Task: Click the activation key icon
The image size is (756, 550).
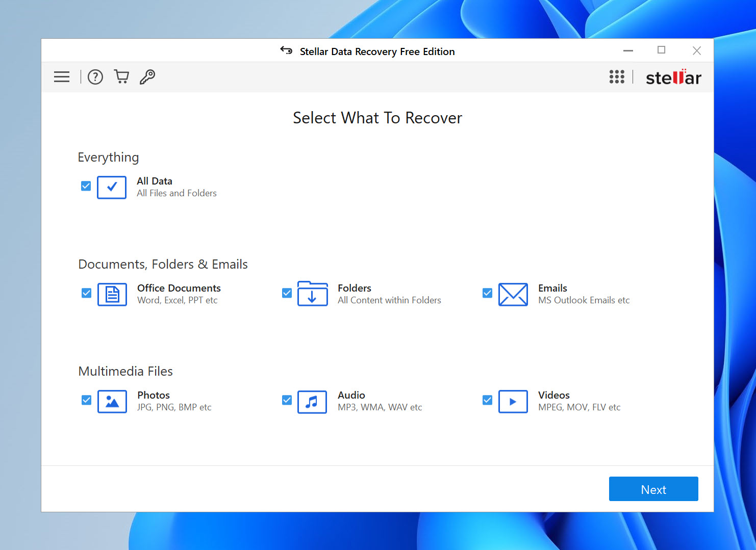Action: point(147,77)
